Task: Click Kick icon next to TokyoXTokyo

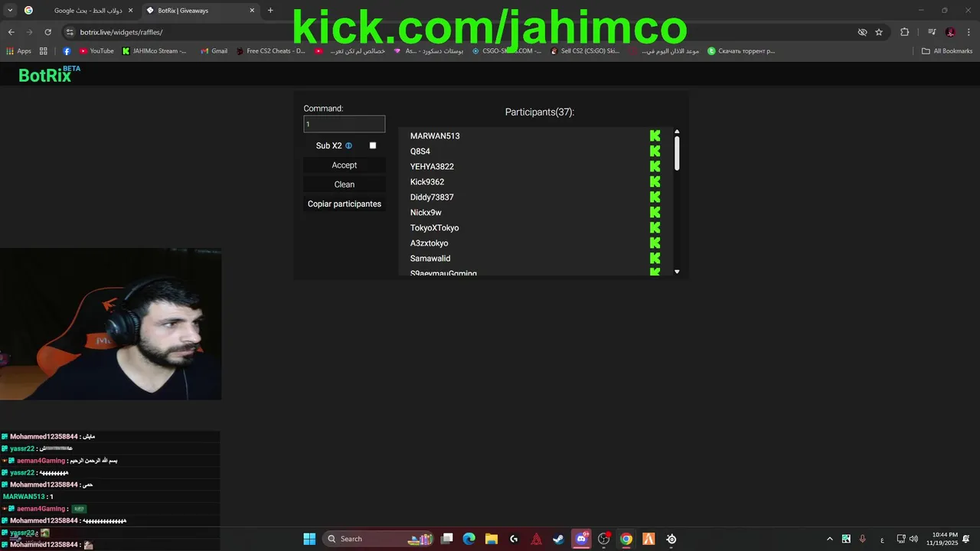Action: tap(655, 228)
